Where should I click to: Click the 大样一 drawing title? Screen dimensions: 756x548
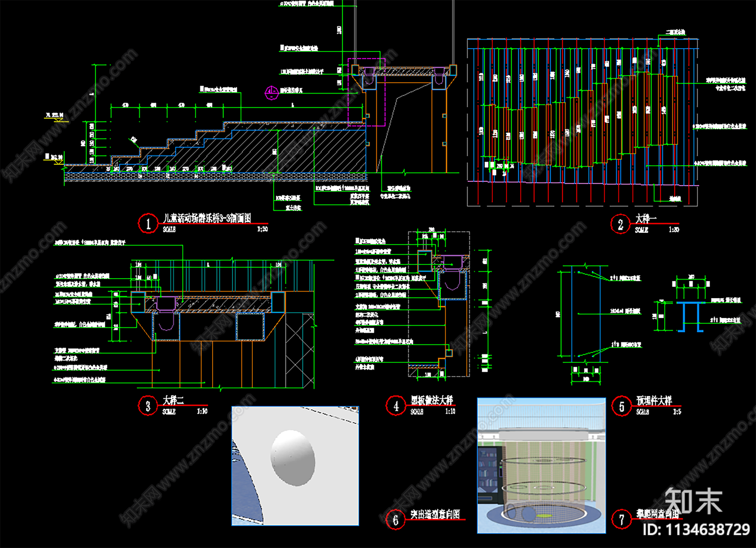(645, 218)
